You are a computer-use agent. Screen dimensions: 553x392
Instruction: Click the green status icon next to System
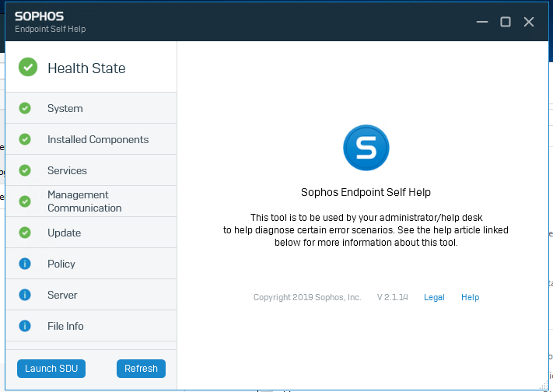(25, 108)
